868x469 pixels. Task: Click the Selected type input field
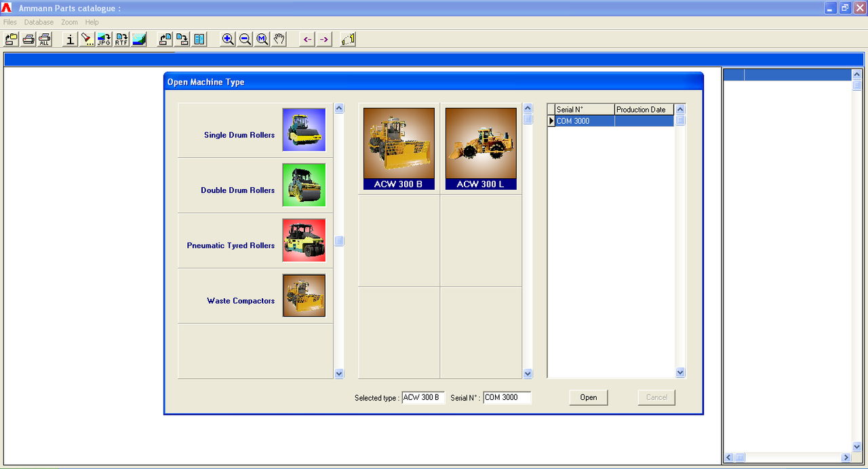click(423, 398)
